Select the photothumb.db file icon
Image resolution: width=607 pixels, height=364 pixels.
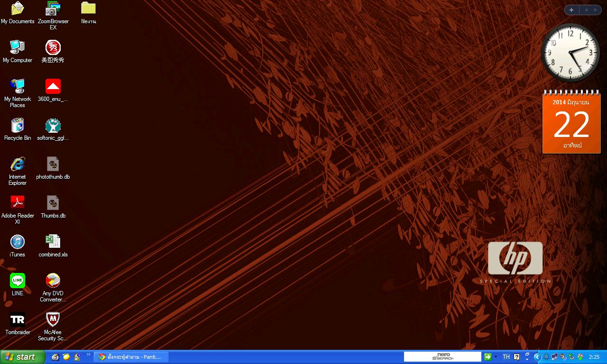[53, 168]
